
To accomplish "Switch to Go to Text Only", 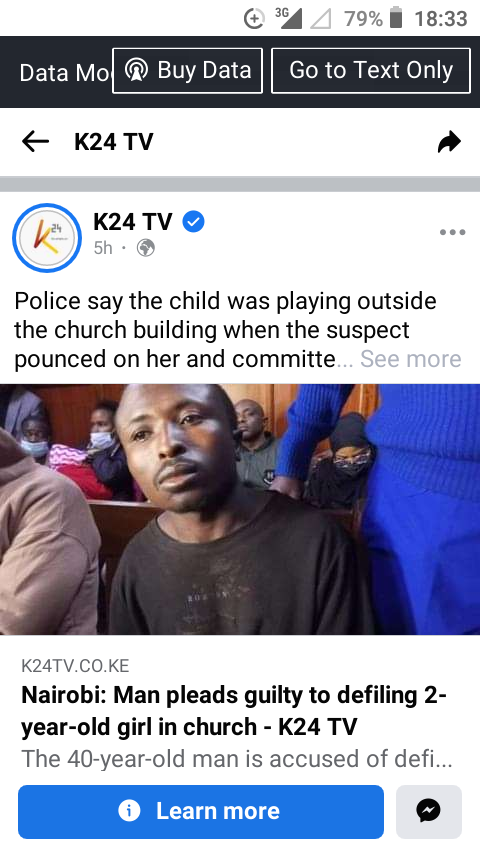I will (371, 71).
